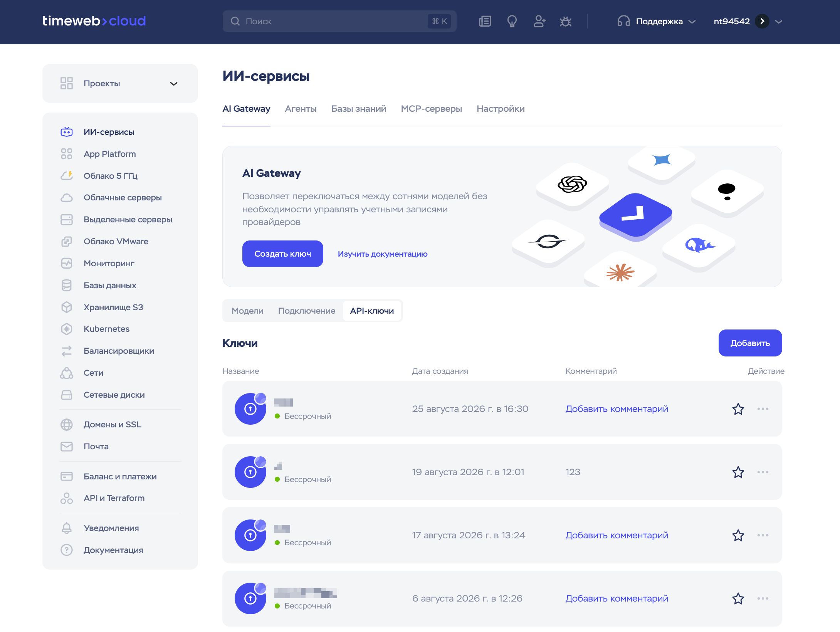Viewport: 840px width, 632px height.
Task: Click the Хранилище S3 cube icon
Action: pyautogui.click(x=67, y=307)
